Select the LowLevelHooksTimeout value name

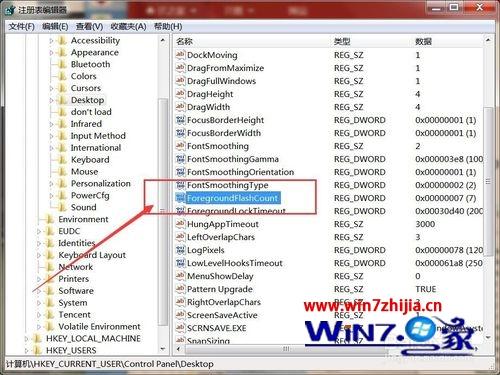[235, 263]
